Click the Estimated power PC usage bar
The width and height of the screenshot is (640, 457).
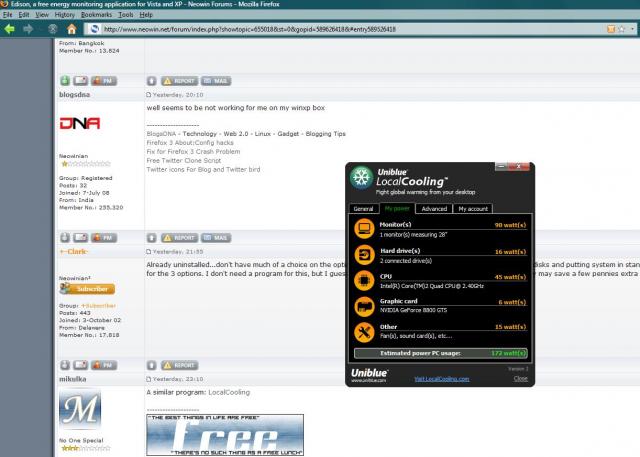click(x=440, y=353)
